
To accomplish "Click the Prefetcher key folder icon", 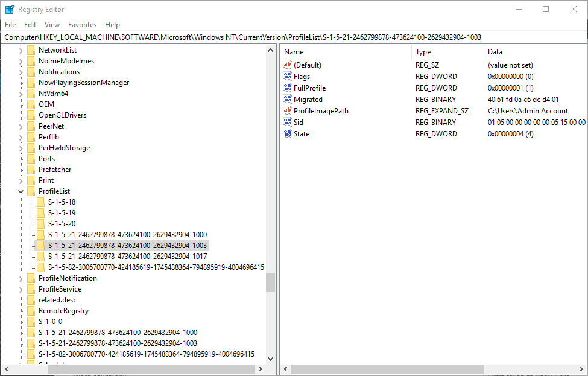I will pos(31,170).
